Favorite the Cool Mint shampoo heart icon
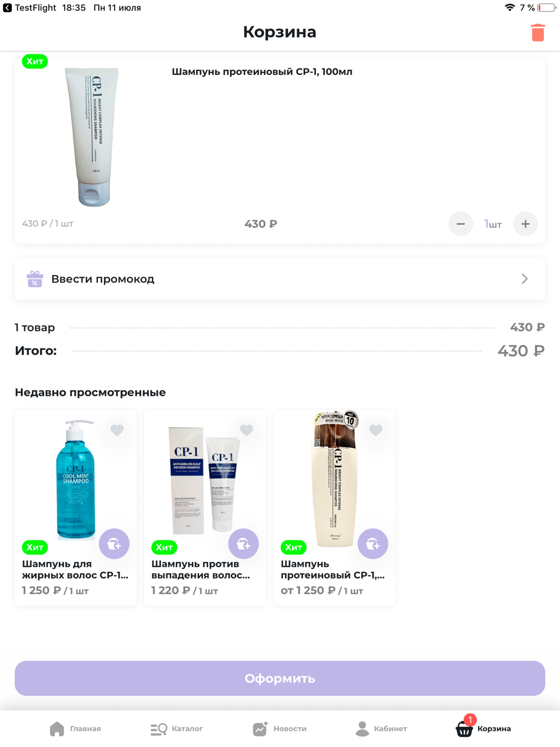The height and width of the screenshot is (747, 560). click(x=117, y=430)
